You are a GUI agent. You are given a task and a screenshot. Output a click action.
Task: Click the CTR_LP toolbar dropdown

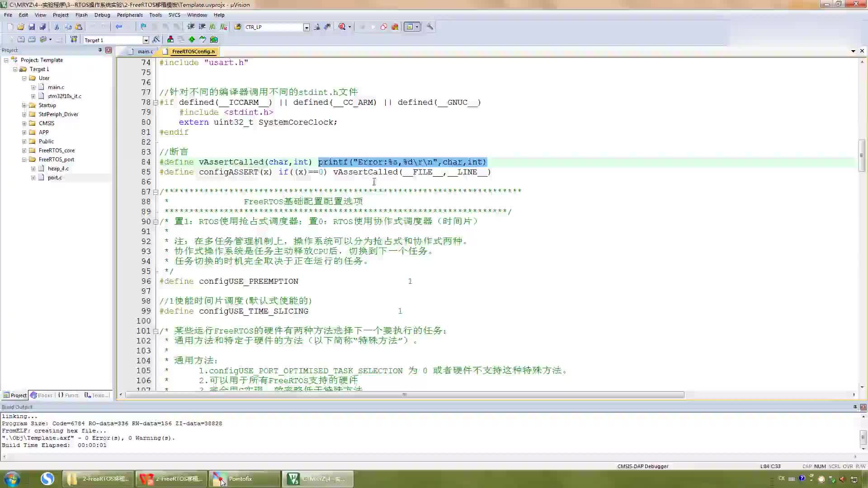(307, 26)
